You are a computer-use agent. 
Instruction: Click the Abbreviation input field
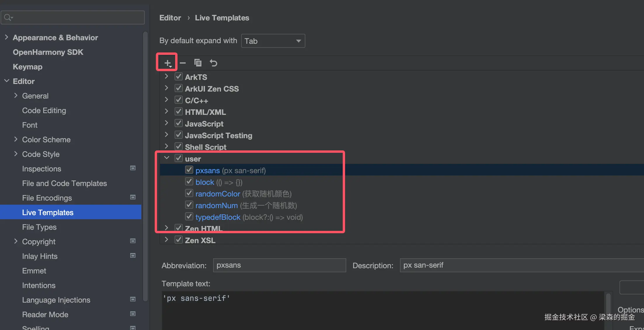pos(279,265)
